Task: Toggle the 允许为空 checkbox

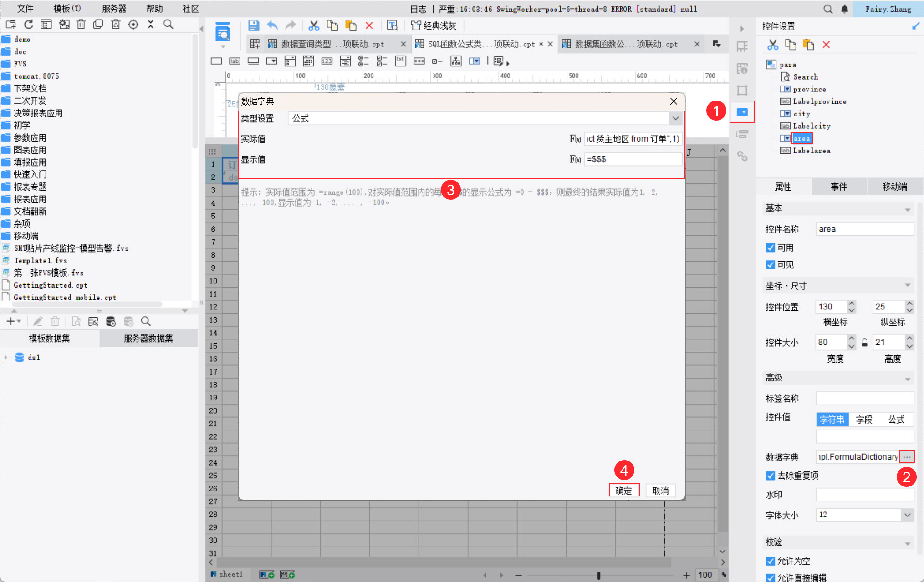Action: (771, 561)
